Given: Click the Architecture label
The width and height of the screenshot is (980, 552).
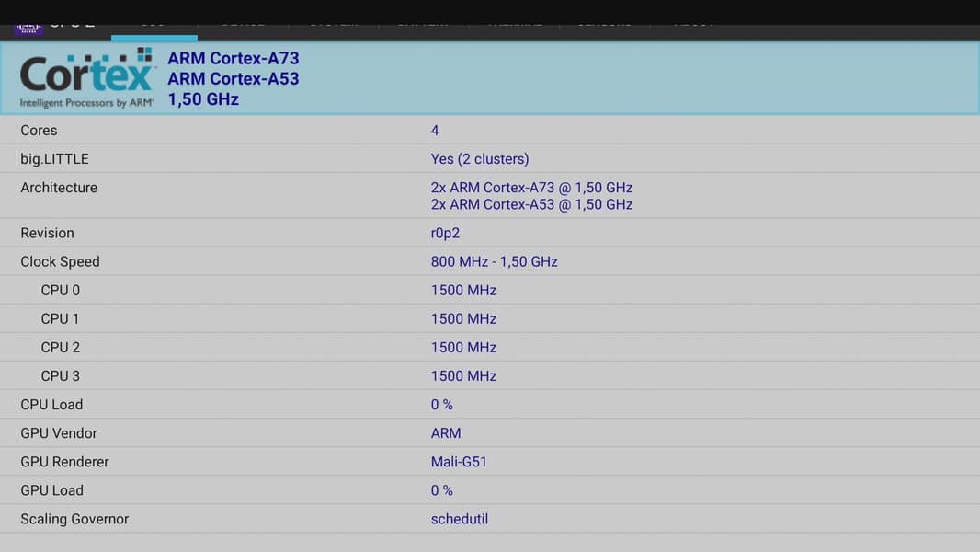Looking at the screenshot, I should pyautogui.click(x=59, y=188).
